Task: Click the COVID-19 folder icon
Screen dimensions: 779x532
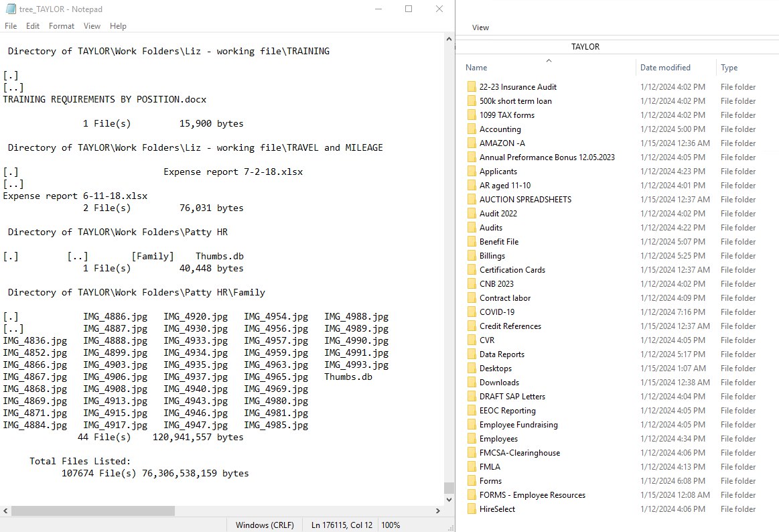Action: 472,312
